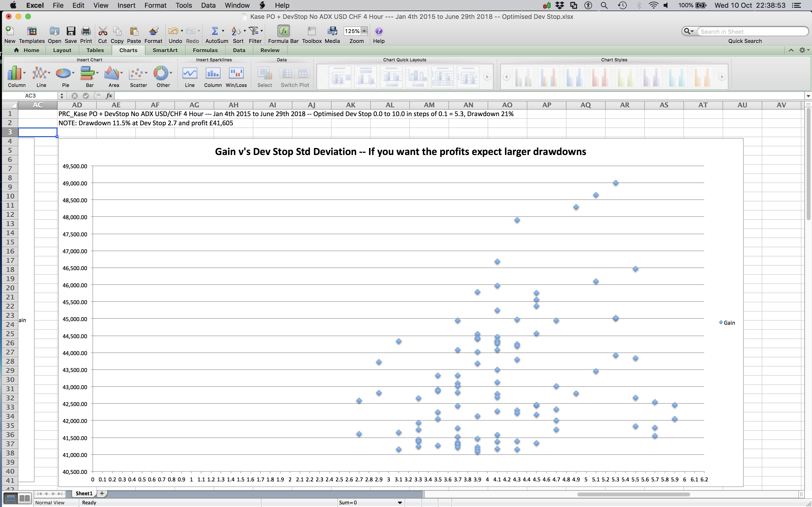Click the AutoSum sigma icon
Screen dimensions: 812x507
click(214, 31)
